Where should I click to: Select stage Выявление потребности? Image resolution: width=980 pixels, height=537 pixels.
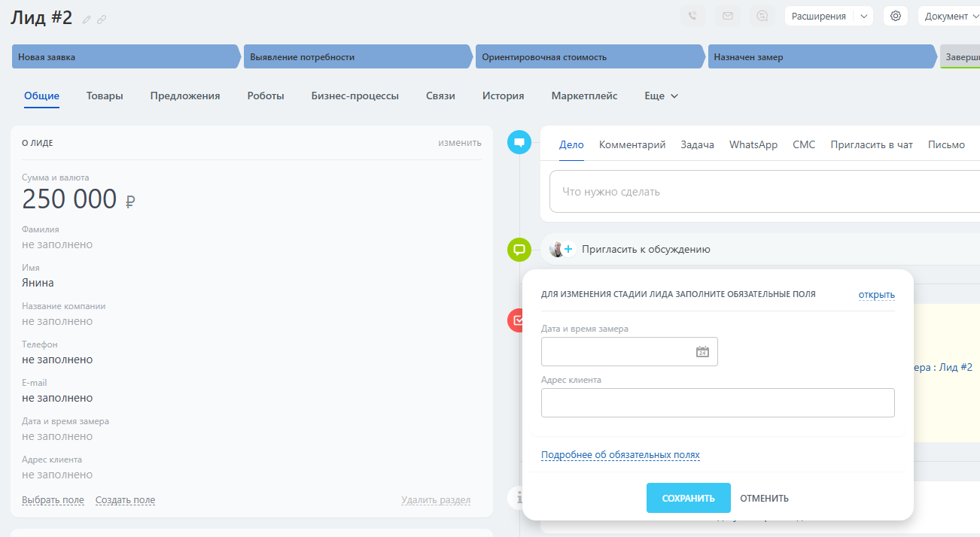(x=358, y=57)
